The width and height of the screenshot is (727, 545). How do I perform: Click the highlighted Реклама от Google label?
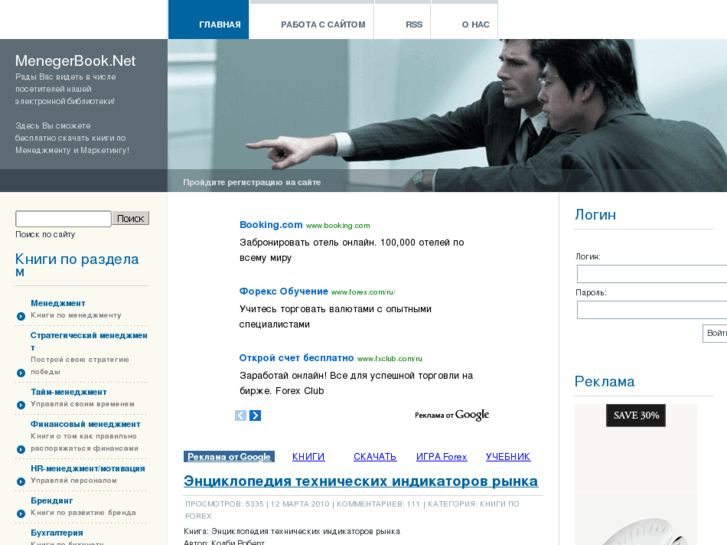pos(229,457)
